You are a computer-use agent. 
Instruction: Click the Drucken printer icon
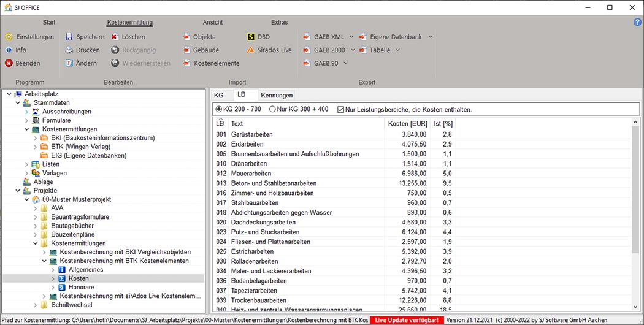pyautogui.click(x=69, y=50)
